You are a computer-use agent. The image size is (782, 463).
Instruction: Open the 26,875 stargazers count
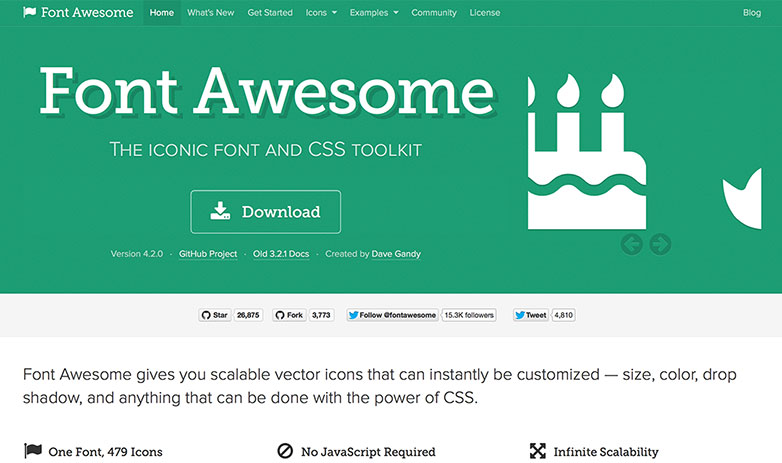point(248,315)
